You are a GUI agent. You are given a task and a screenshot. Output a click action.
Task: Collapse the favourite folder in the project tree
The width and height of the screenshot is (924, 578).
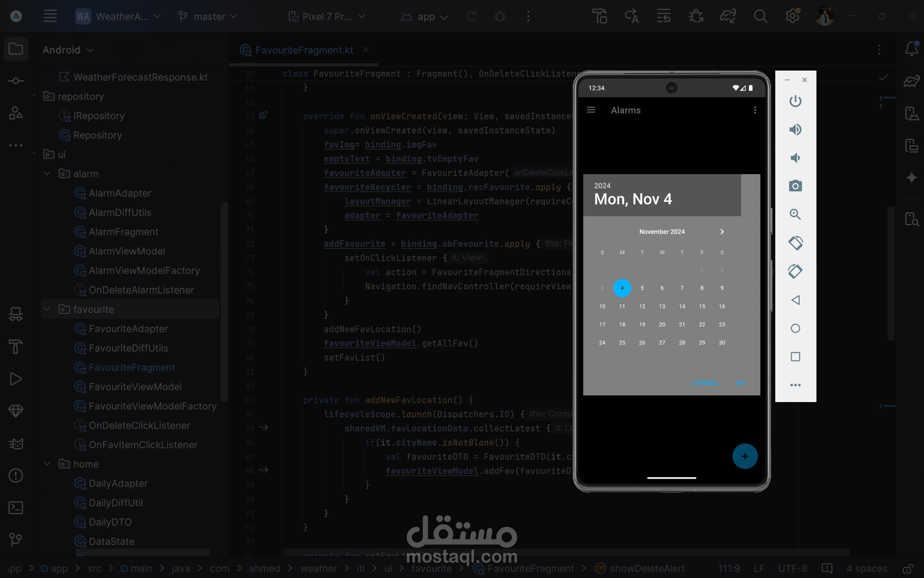(x=47, y=309)
